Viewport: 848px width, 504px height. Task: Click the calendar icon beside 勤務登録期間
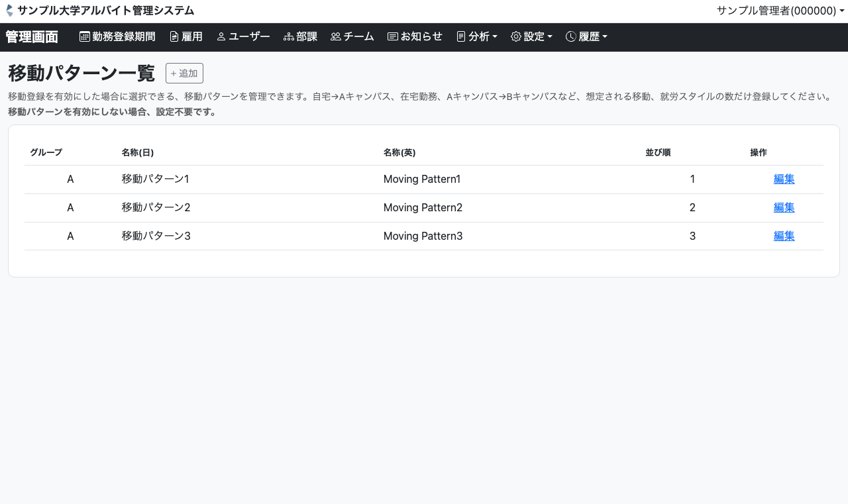tap(85, 37)
